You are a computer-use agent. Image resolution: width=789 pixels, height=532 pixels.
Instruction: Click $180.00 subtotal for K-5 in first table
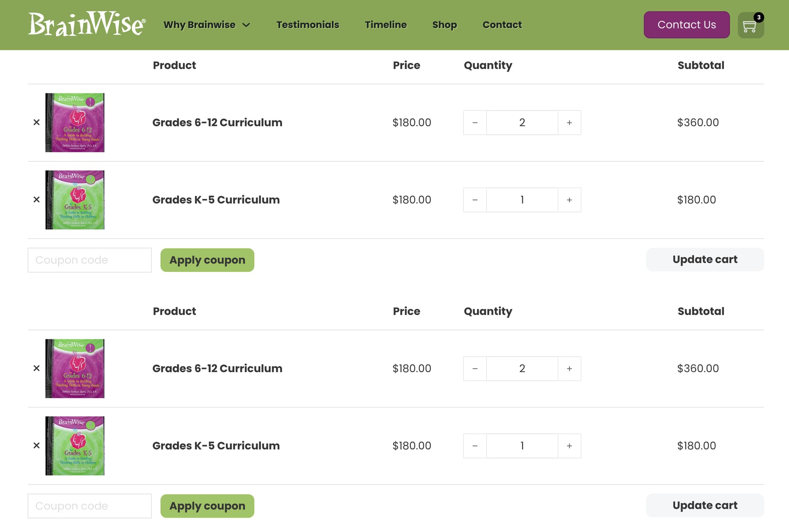pyautogui.click(x=697, y=200)
